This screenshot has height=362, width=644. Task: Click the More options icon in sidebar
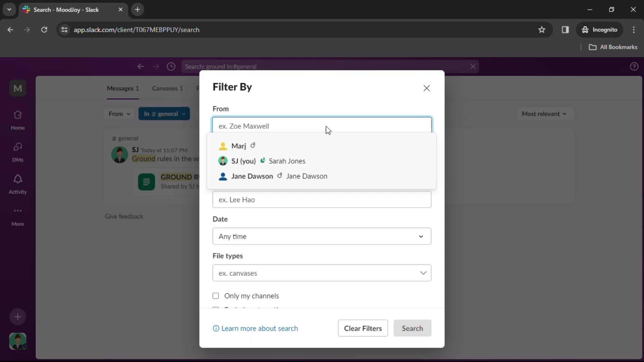18,211
